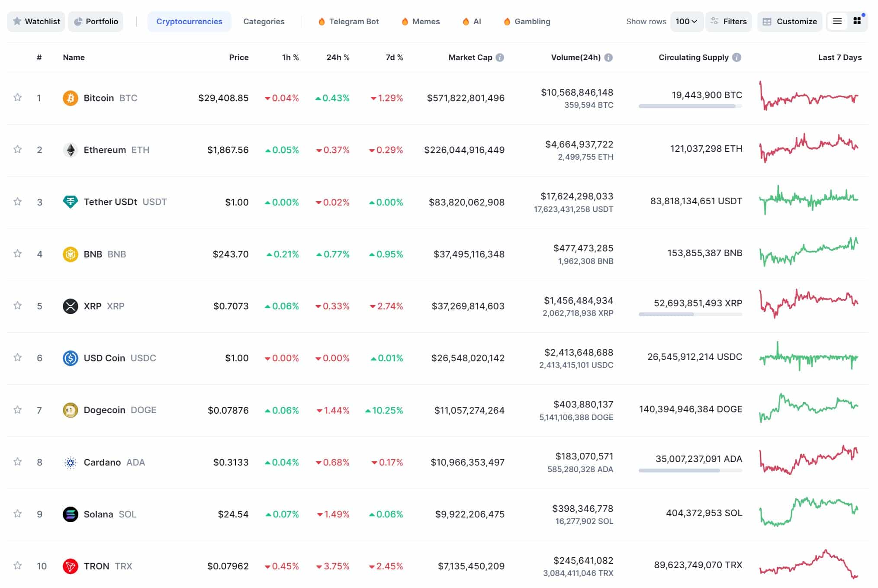878x588 pixels.
Task: Star Tether USDt for watchlist
Action: click(x=18, y=202)
